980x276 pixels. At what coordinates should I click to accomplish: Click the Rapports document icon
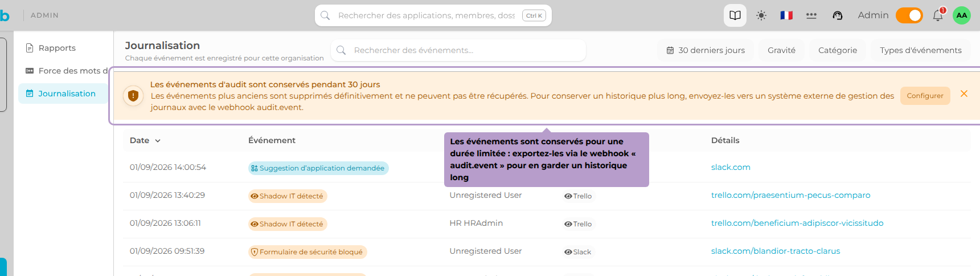click(x=30, y=48)
